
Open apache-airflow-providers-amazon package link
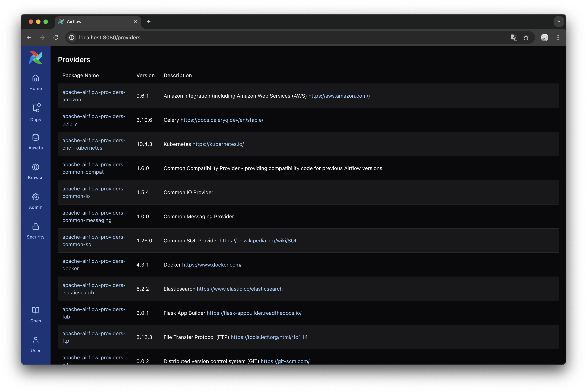[x=94, y=96]
